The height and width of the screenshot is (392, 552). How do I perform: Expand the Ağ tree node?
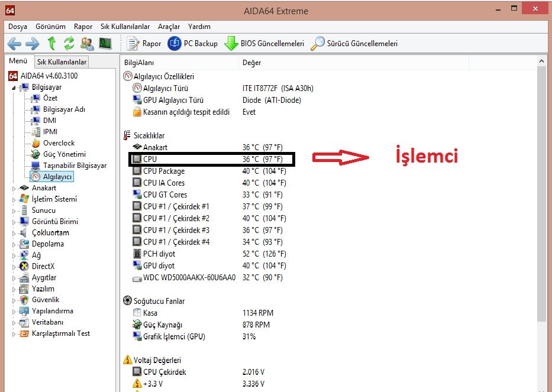click(14, 256)
